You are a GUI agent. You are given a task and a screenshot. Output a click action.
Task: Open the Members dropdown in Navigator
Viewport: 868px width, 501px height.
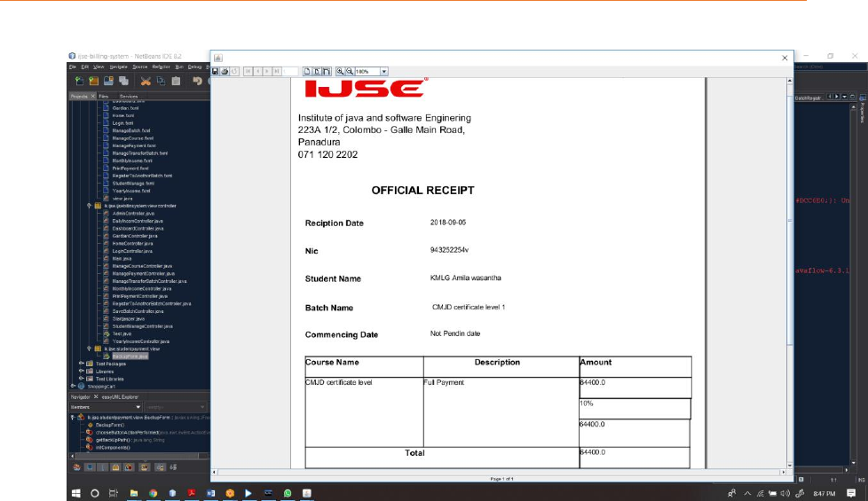(106, 407)
